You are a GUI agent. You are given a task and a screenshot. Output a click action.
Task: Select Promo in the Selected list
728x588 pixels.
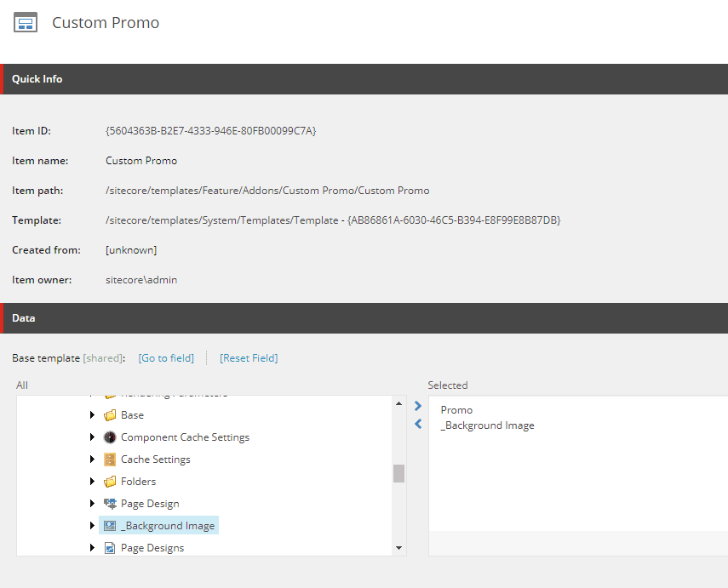[x=456, y=410]
